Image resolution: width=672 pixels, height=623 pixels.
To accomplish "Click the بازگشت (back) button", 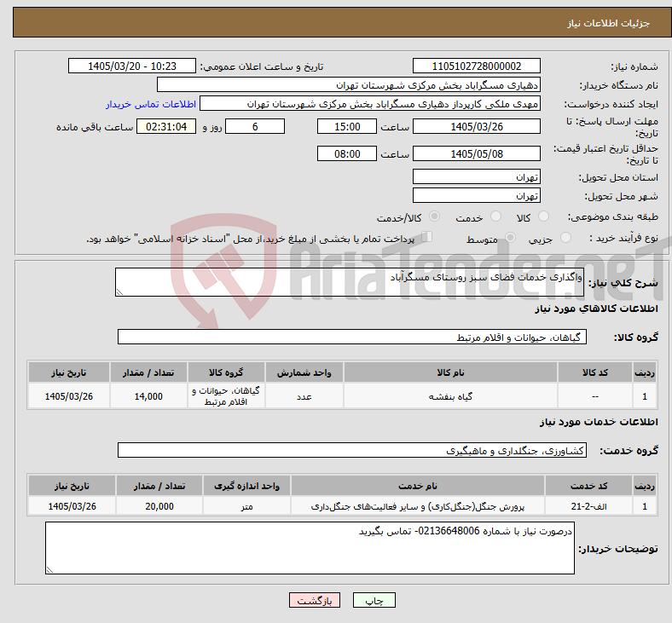I will [315, 600].
